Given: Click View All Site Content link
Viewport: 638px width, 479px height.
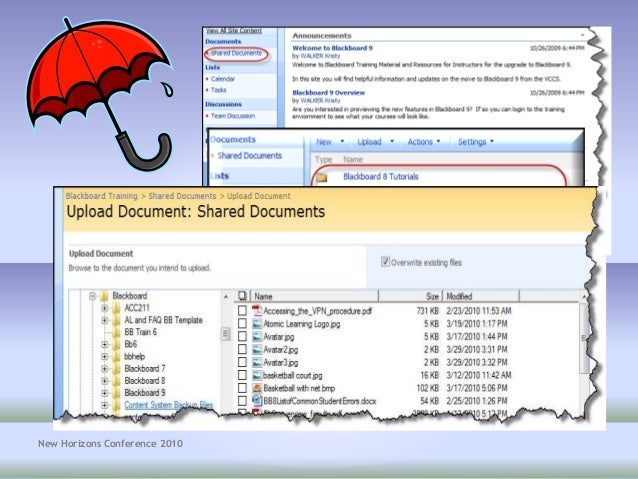Looking at the screenshot, I should pyautogui.click(x=234, y=31).
